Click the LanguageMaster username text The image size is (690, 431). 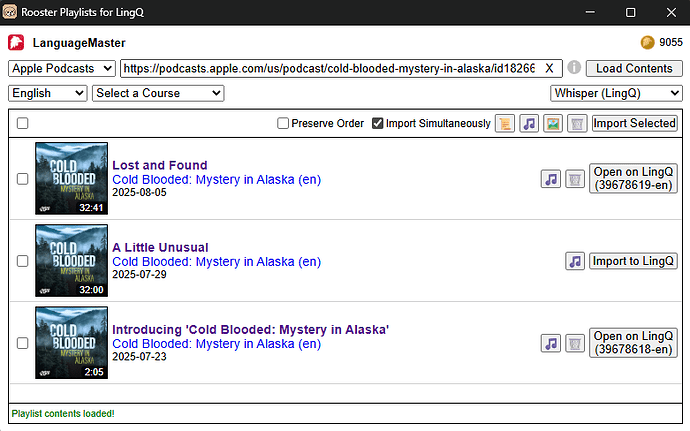pos(79,43)
